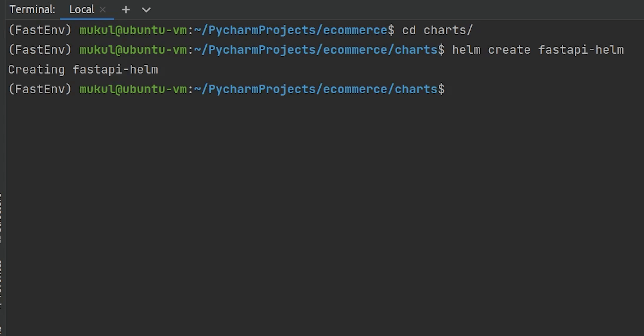The width and height of the screenshot is (644, 336).
Task: Click "fastapi-helm" in the Creating output line
Action: pyautogui.click(x=115, y=70)
